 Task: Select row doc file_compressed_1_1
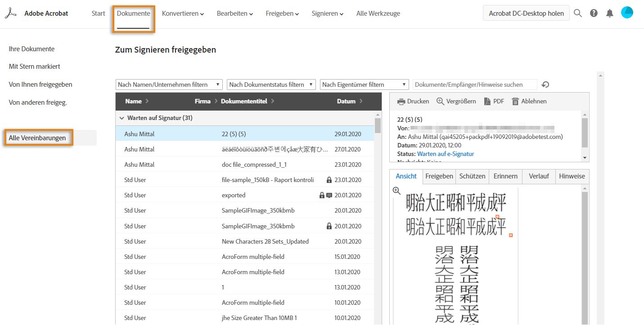point(245,165)
